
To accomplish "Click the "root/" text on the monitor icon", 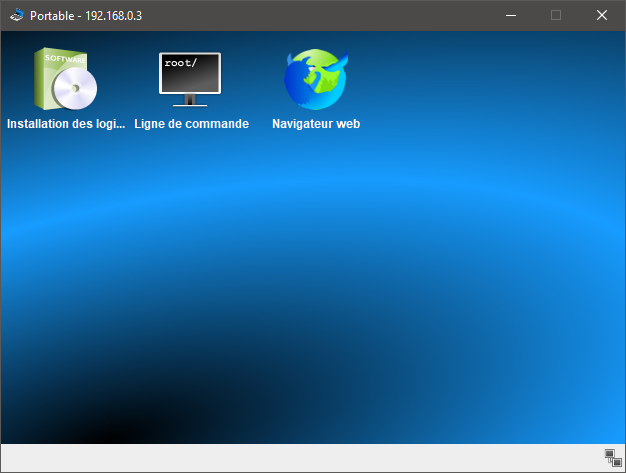I will click(181, 63).
